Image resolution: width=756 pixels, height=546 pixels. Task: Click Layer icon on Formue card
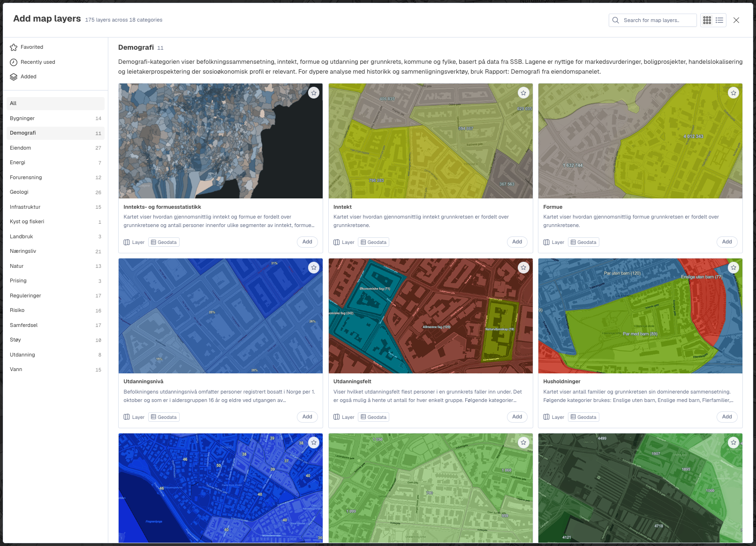[x=546, y=242]
